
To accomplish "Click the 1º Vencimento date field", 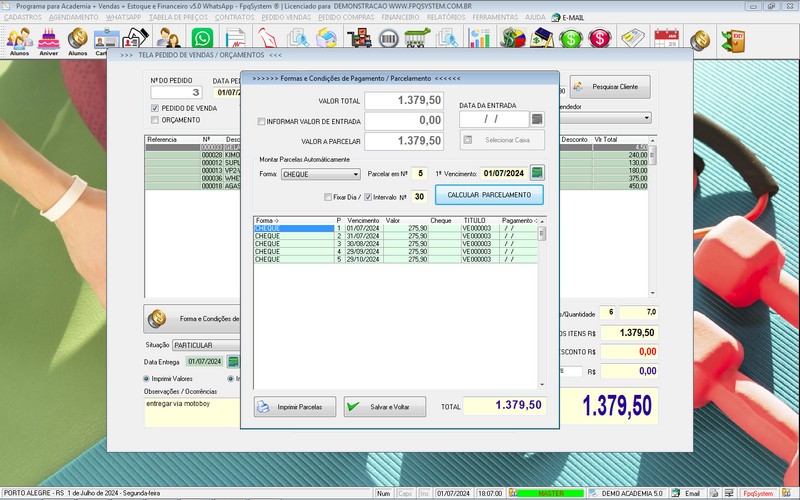I will pyautogui.click(x=504, y=173).
